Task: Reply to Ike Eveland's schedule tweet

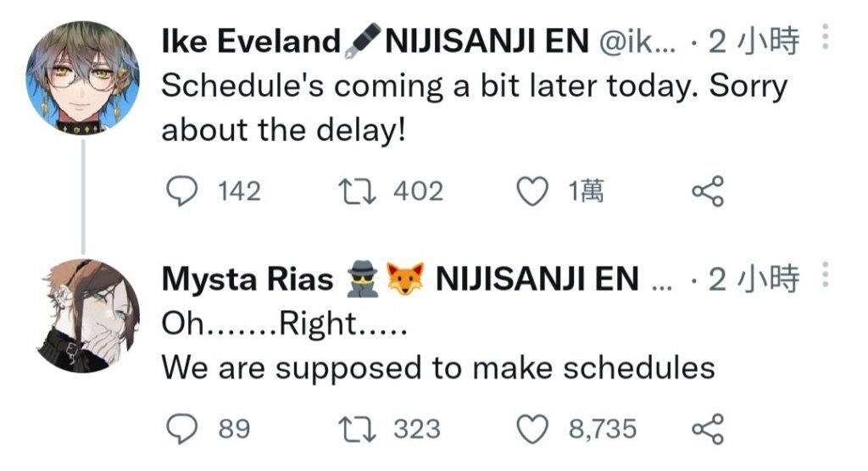Action: [x=181, y=191]
